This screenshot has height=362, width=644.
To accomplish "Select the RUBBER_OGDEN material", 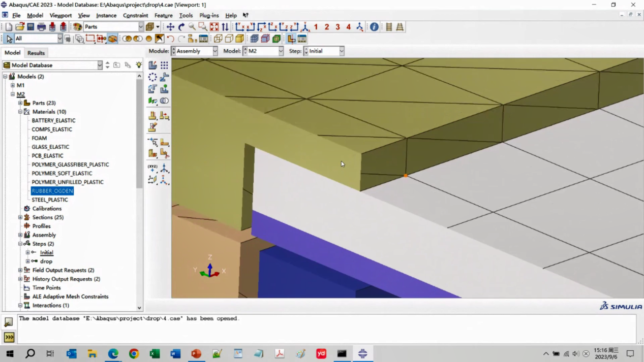I will point(52,191).
